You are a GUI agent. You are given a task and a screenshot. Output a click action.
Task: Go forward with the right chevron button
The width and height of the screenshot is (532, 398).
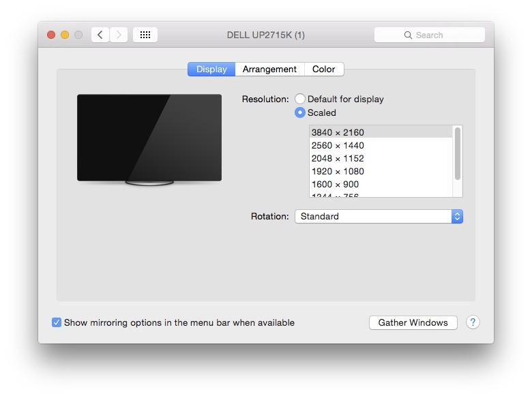click(x=119, y=35)
